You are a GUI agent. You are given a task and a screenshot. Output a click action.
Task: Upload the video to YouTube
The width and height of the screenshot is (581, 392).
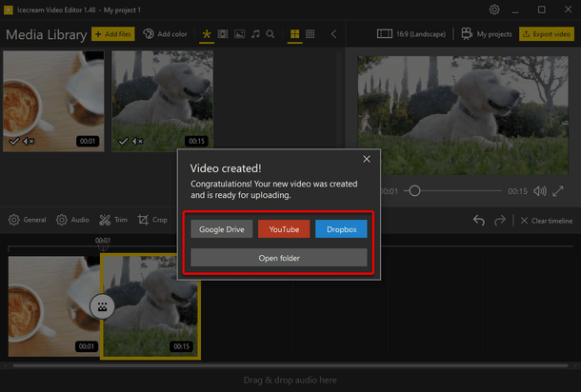(x=284, y=229)
